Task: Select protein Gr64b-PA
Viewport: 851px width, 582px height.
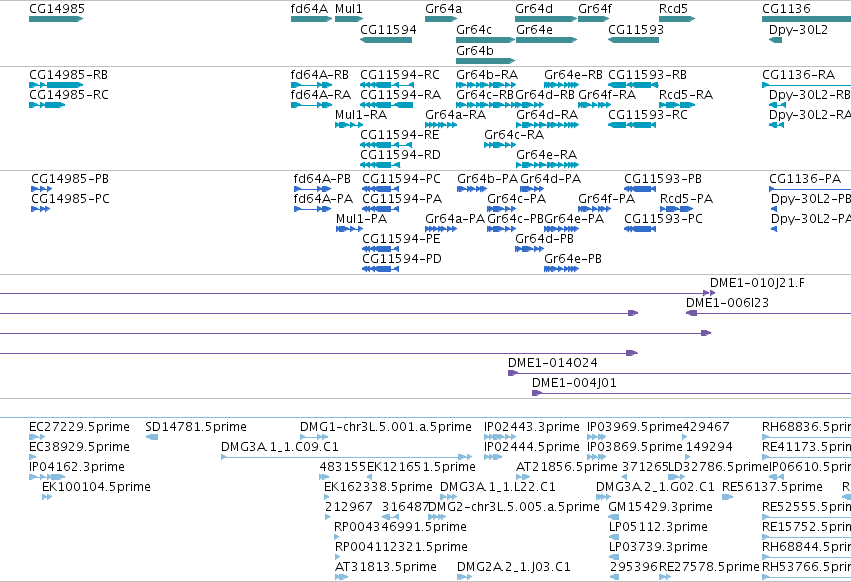Action: pyautogui.click(x=472, y=189)
